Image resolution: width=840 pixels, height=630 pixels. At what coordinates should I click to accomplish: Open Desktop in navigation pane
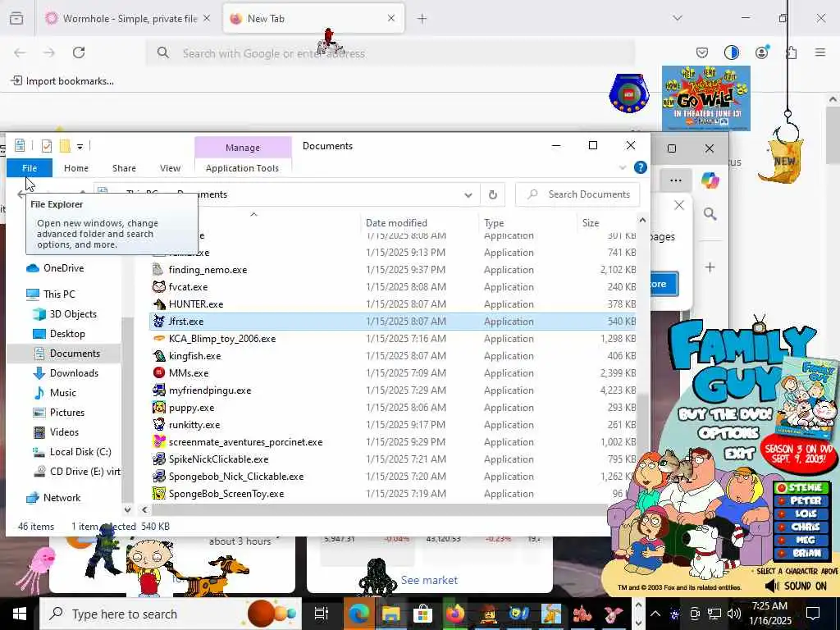(x=67, y=334)
